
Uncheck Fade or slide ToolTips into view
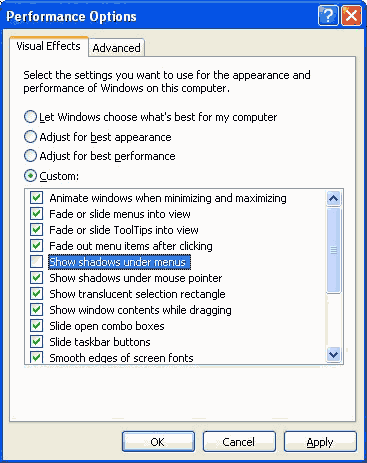(x=37, y=230)
